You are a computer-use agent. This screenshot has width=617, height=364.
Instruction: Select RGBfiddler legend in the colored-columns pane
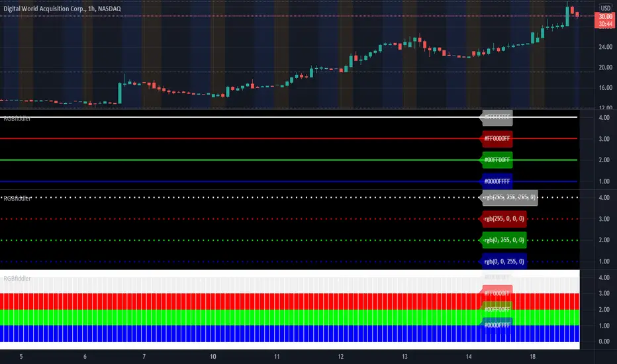pos(17,279)
